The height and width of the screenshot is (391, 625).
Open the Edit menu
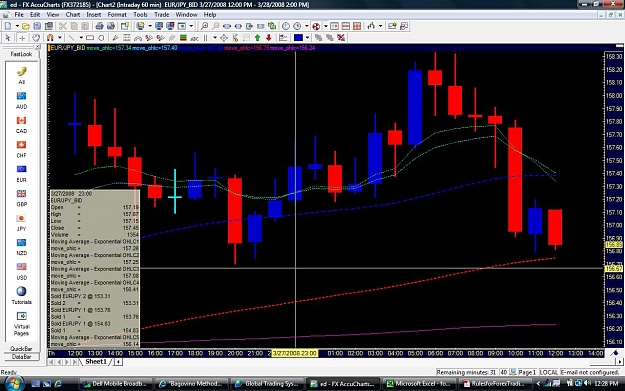[x=35, y=15]
